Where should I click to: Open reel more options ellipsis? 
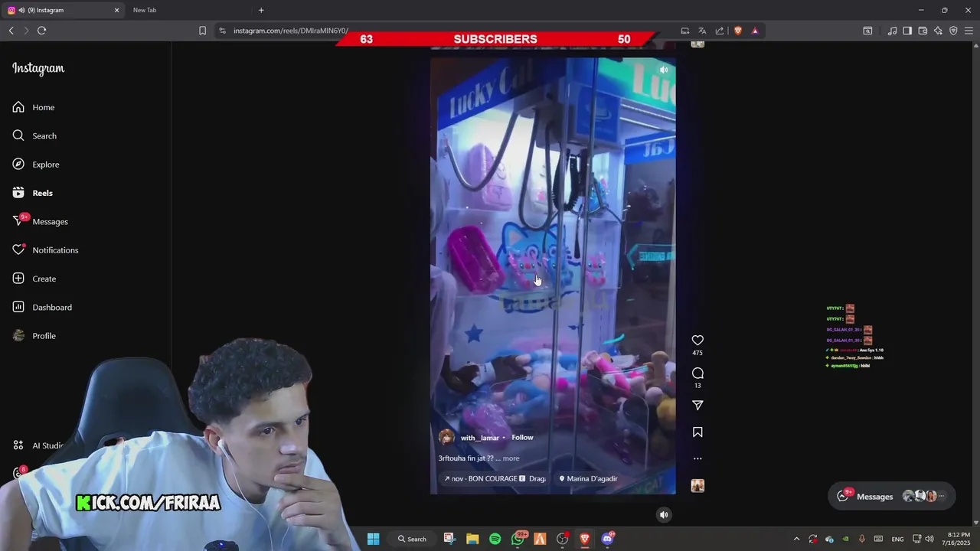(697, 458)
